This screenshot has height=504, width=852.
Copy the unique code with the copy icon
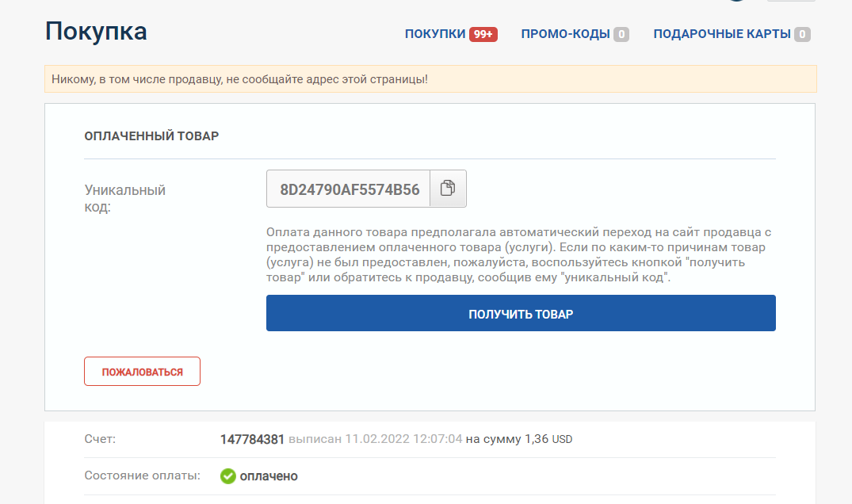click(448, 189)
